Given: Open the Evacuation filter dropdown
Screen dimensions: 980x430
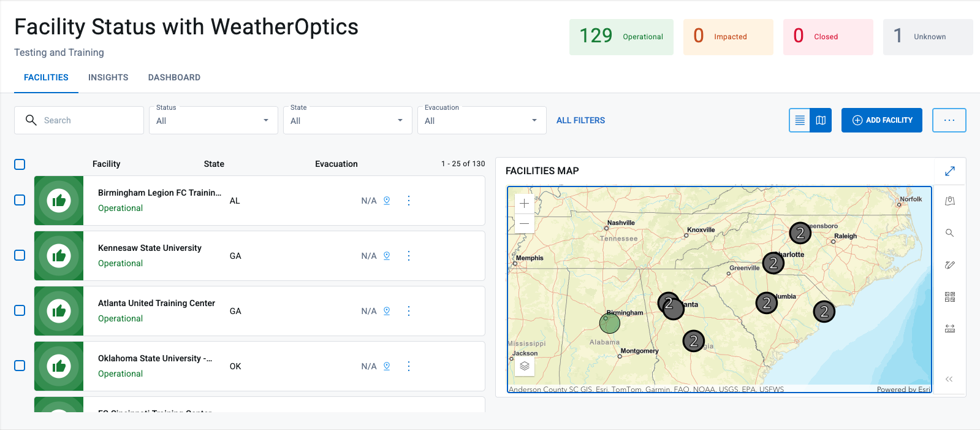Looking at the screenshot, I should pyautogui.click(x=482, y=120).
